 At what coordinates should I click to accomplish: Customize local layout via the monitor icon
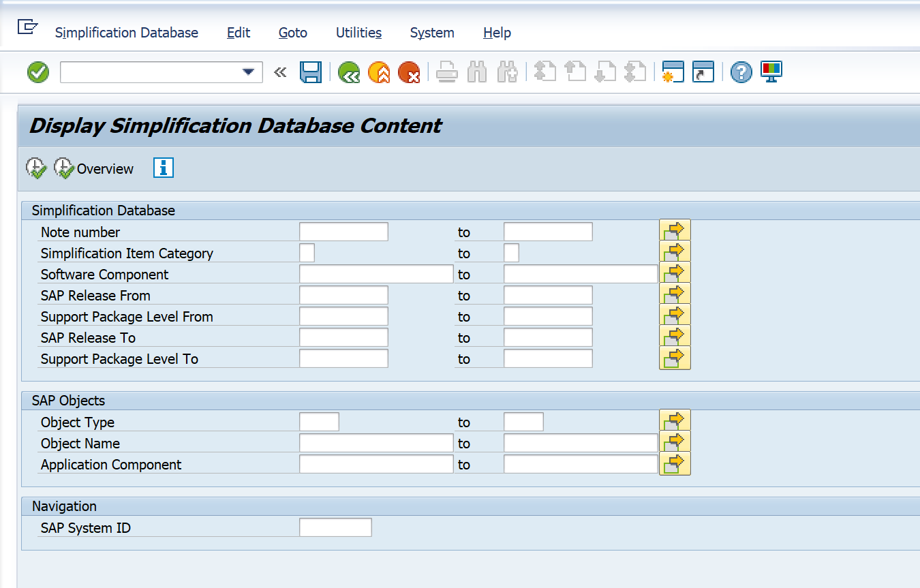coord(770,72)
